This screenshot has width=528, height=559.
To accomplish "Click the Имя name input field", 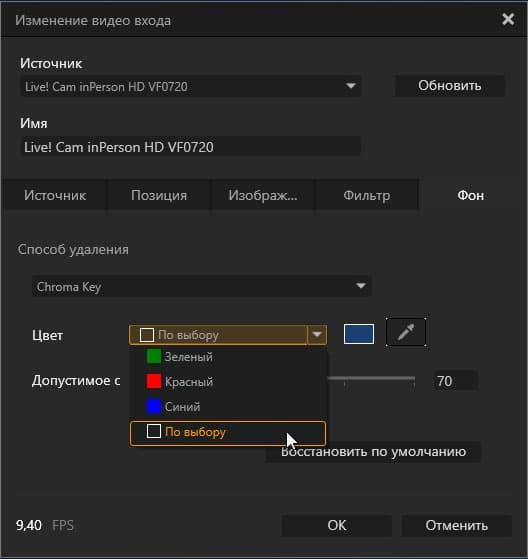I will 191,147.
